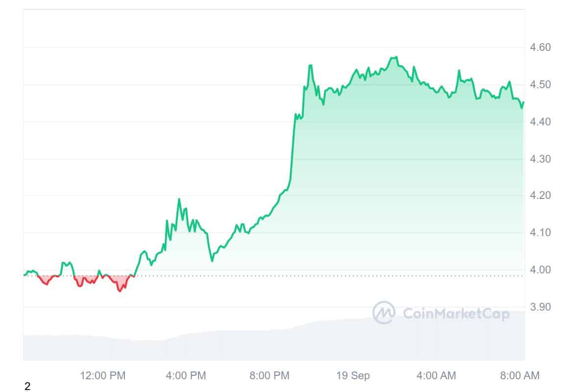
Task: Click the 12:00 PM time label
Action: pyautogui.click(x=103, y=376)
